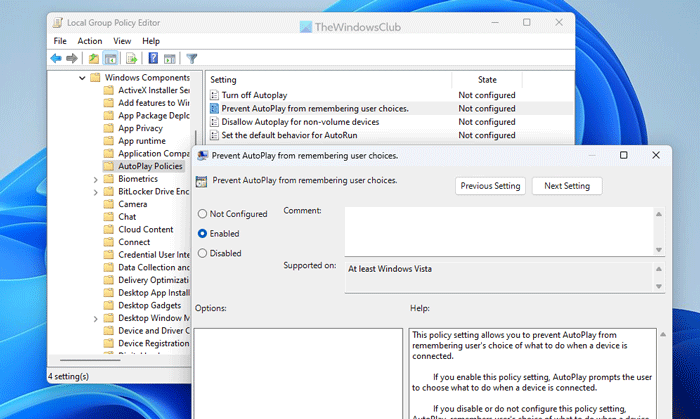Screen dimensions: 700x419
Task: Select the Disabled radio button
Action: [202, 253]
